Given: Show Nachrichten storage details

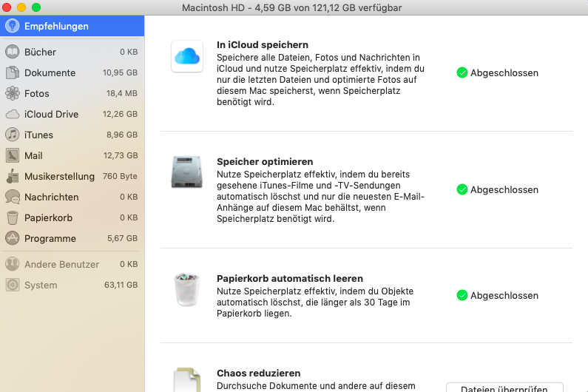Looking at the screenshot, I should pyautogui.click(x=51, y=197).
